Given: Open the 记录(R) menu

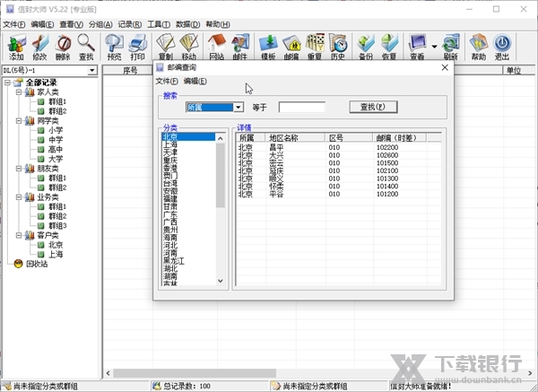Looking at the screenshot, I should coord(130,24).
